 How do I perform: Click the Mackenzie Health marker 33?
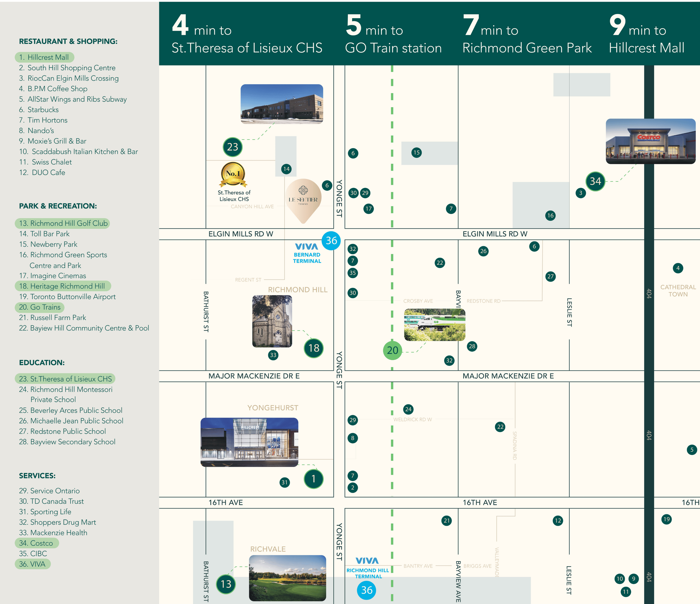coord(273,355)
